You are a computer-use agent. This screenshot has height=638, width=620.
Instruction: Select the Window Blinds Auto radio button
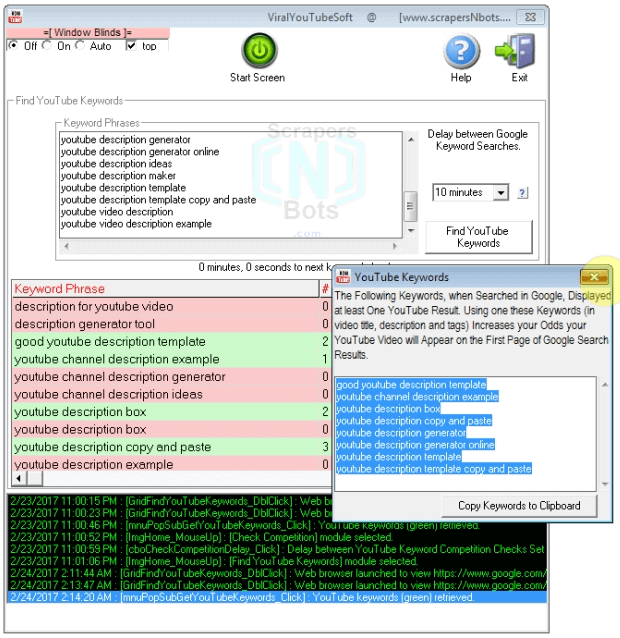[80, 45]
